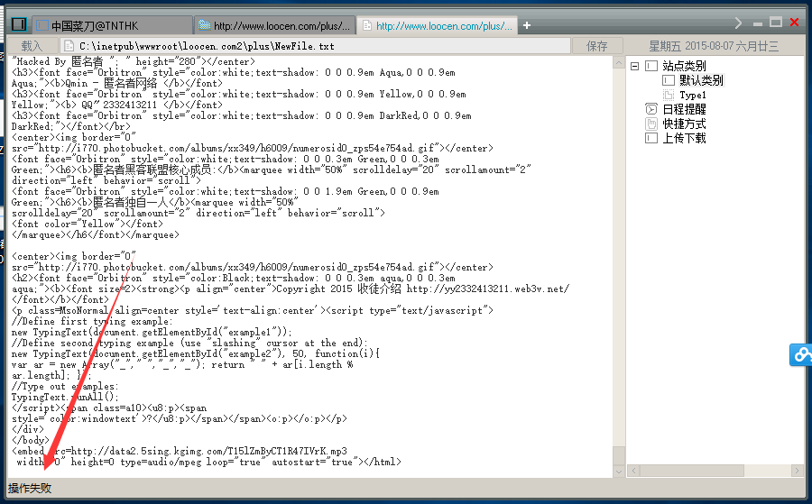The width and height of the screenshot is (812, 504).
Task: Maximize the 中国菜刀 window
Action: coord(776,23)
